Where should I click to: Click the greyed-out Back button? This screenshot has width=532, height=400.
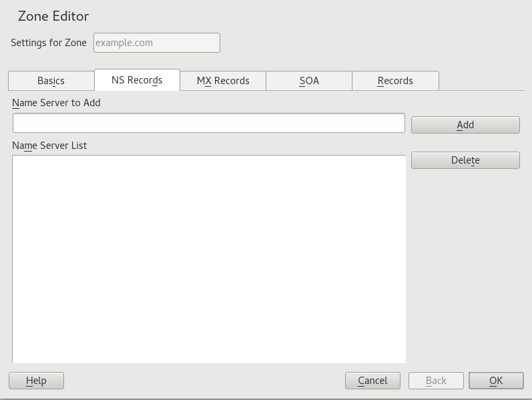pos(436,381)
